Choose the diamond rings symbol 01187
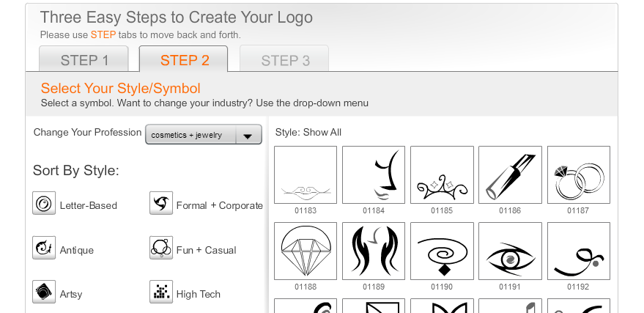Viewport: 644px width, 313px height. (578, 174)
